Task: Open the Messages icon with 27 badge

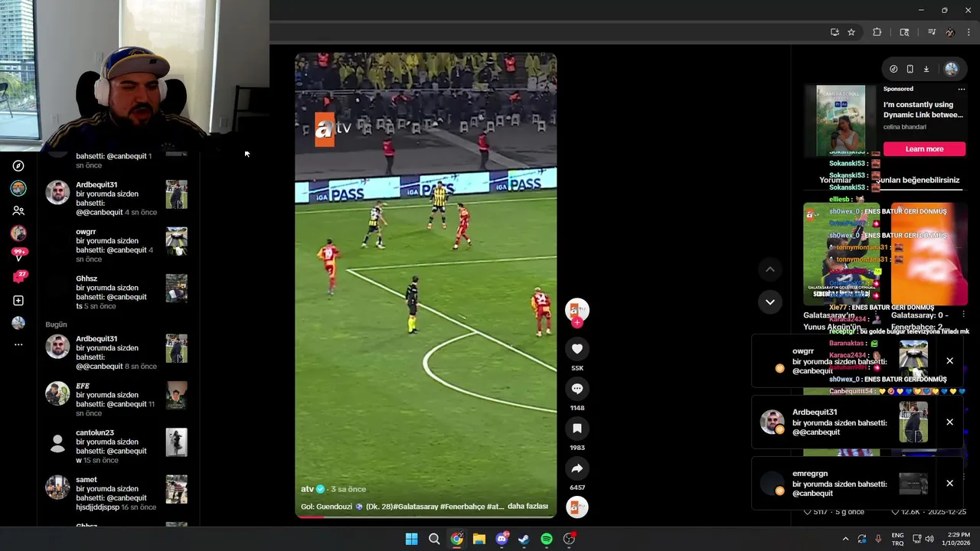Action: point(18,277)
